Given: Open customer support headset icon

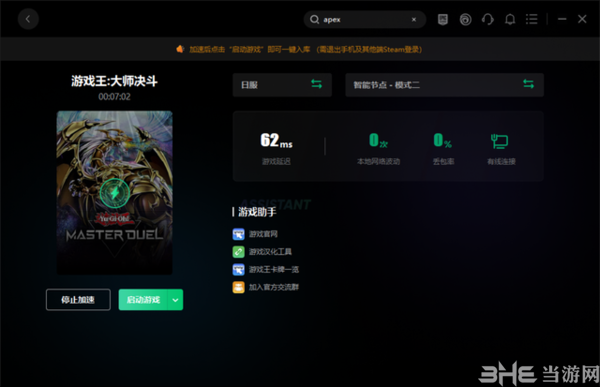Looking at the screenshot, I should pos(488,19).
